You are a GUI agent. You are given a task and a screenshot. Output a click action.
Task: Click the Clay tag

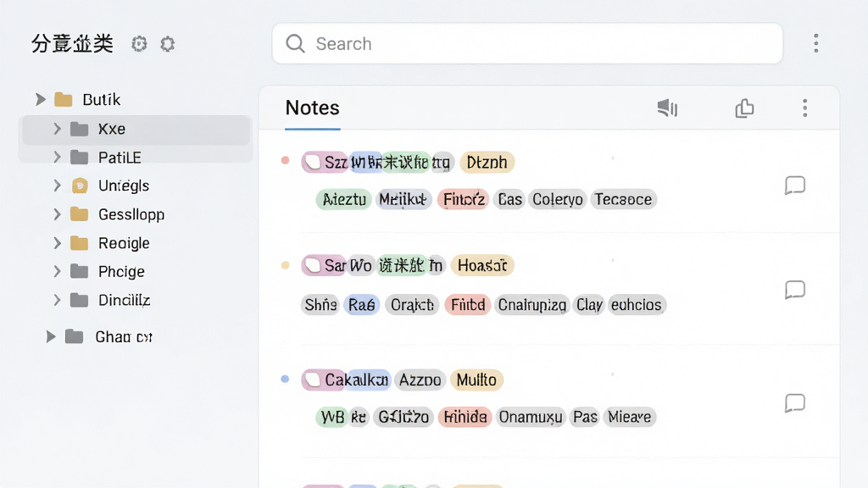click(589, 305)
